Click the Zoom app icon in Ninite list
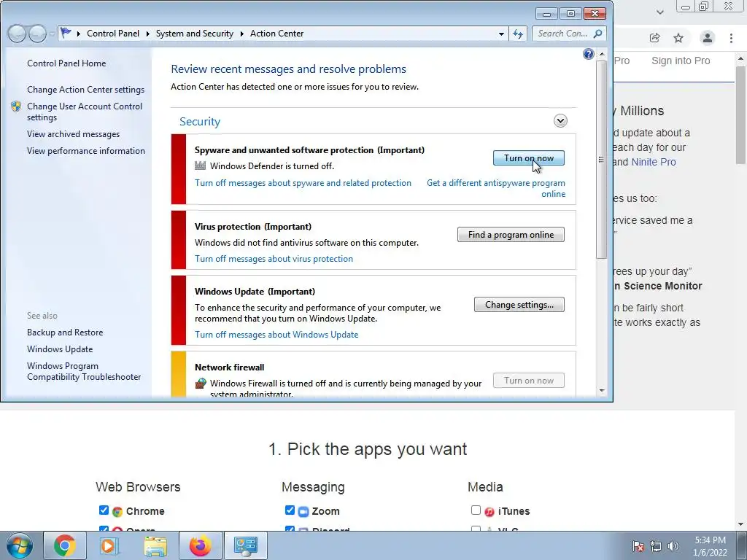Viewport: 747px width, 560px height. tap(303, 512)
